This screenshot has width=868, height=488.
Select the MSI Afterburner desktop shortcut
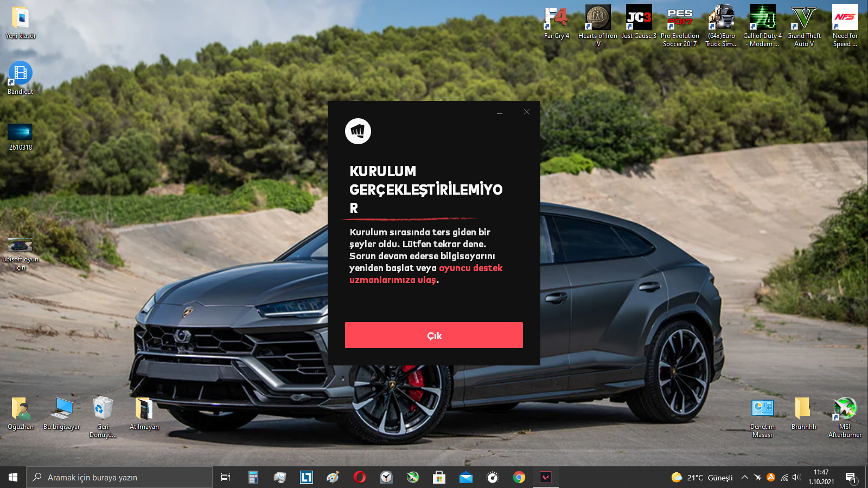click(845, 416)
